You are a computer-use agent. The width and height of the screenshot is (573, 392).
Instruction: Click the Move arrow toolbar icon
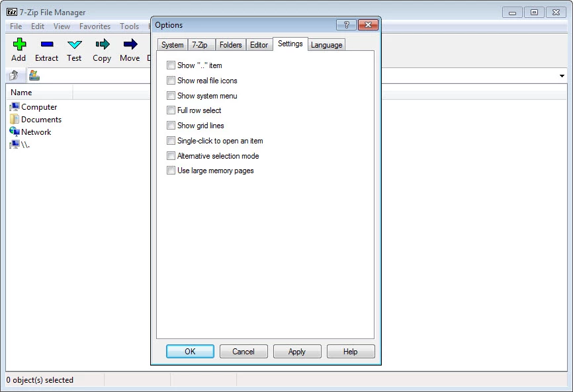(130, 45)
